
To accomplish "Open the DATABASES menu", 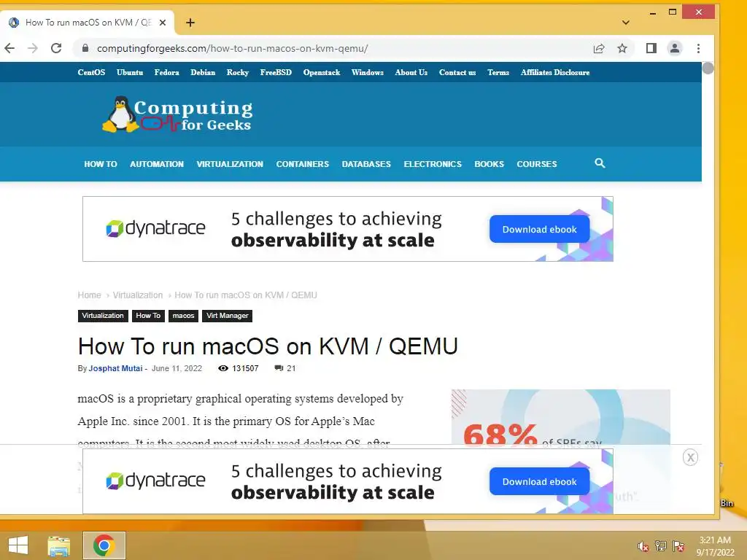I will coord(366,164).
